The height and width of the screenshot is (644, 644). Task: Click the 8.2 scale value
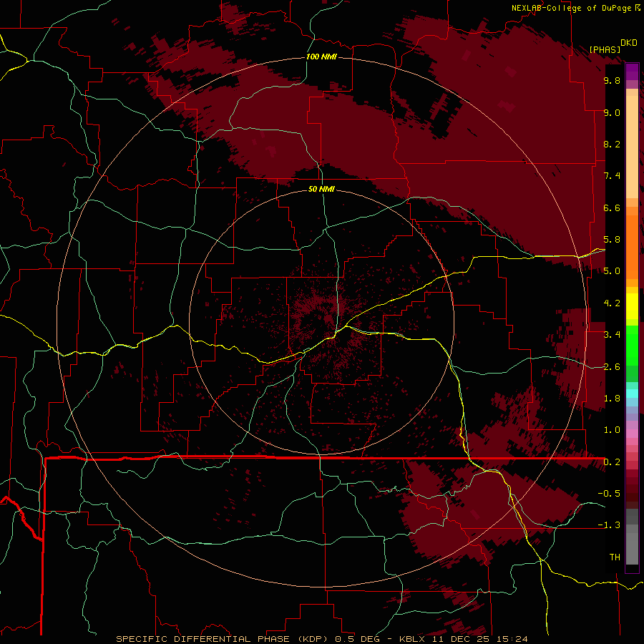point(612,144)
